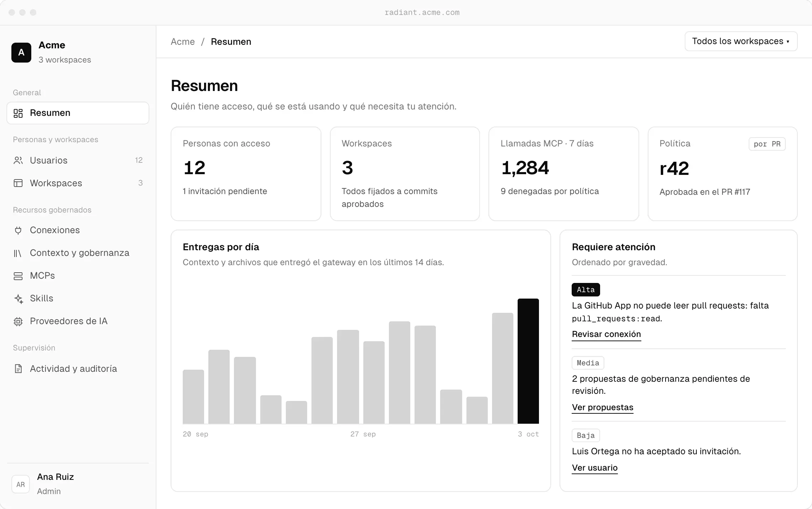
Task: Click the Política r42 card
Action: pyautogui.click(x=723, y=174)
